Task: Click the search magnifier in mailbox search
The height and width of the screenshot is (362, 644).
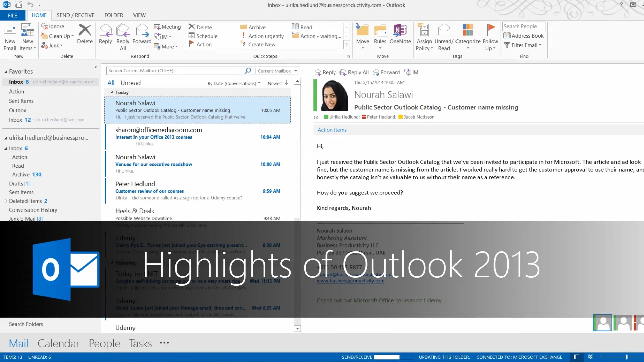Action: coord(248,71)
